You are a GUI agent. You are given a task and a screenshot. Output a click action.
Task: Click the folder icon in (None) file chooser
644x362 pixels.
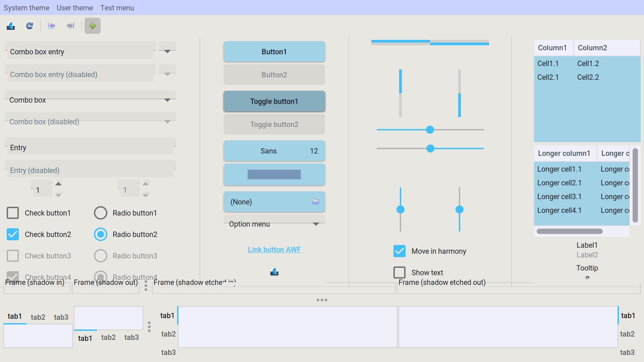pyautogui.click(x=315, y=202)
